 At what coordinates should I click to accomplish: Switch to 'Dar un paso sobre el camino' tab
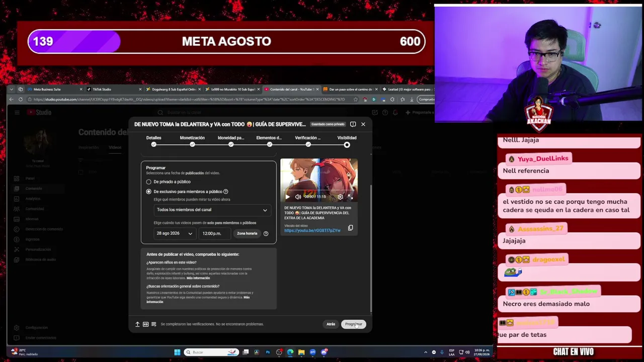(x=350, y=89)
